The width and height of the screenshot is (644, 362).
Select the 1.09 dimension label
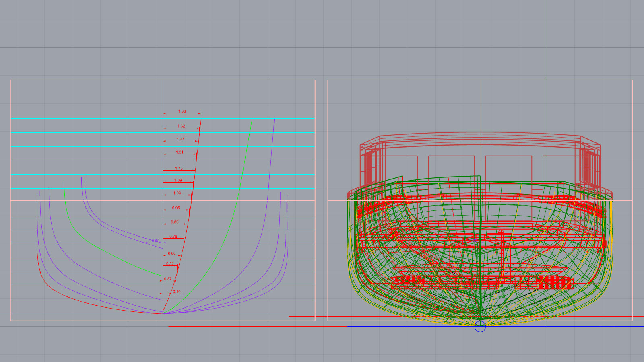point(178,181)
